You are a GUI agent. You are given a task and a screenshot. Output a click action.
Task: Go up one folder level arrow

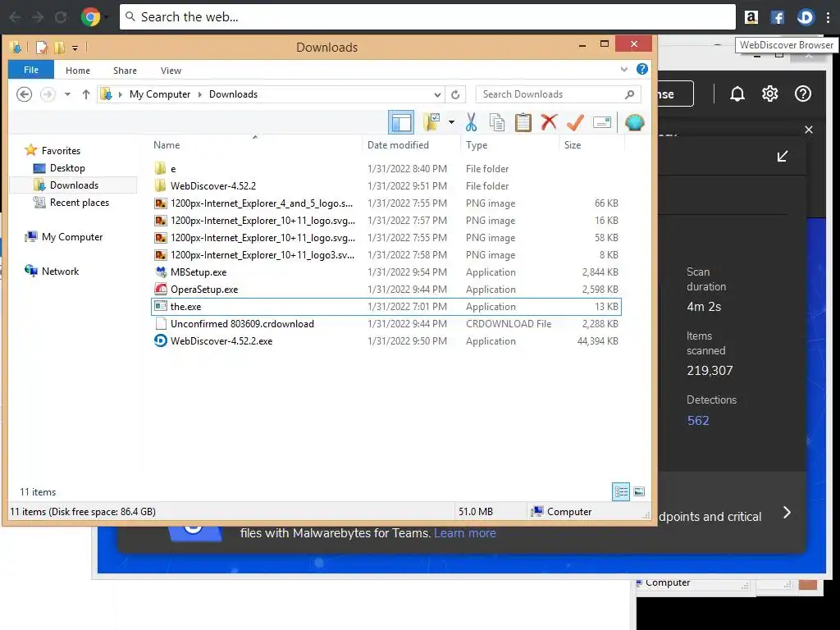pyautogui.click(x=85, y=94)
